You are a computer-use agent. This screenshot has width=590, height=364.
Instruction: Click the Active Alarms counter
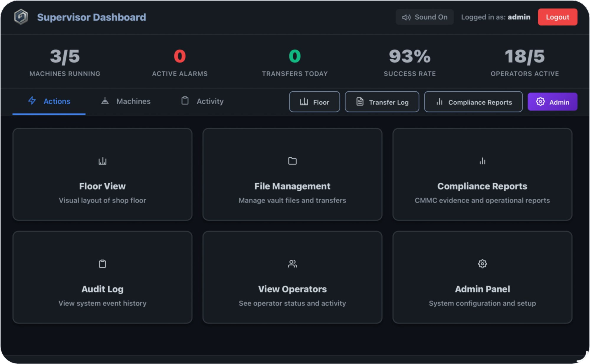(179, 62)
